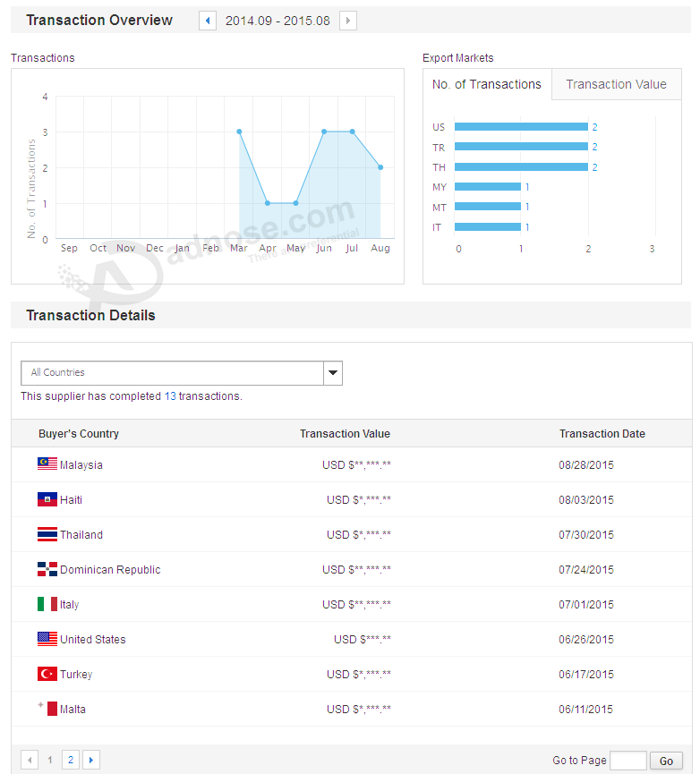
Task: Click the Malaysia country name
Action: coord(81,465)
